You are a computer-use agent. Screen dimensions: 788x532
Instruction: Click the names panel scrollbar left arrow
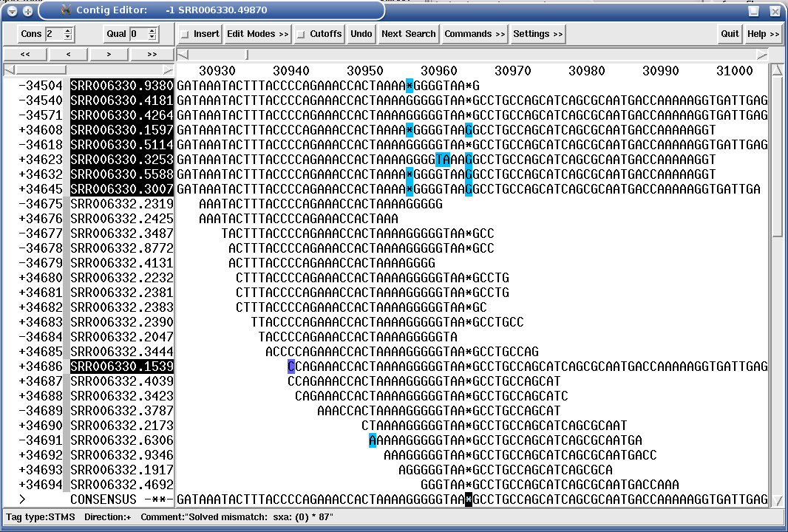pos(9,70)
